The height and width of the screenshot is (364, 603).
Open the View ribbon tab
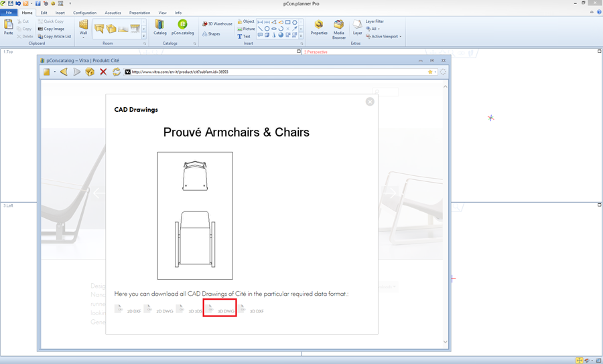163,13
